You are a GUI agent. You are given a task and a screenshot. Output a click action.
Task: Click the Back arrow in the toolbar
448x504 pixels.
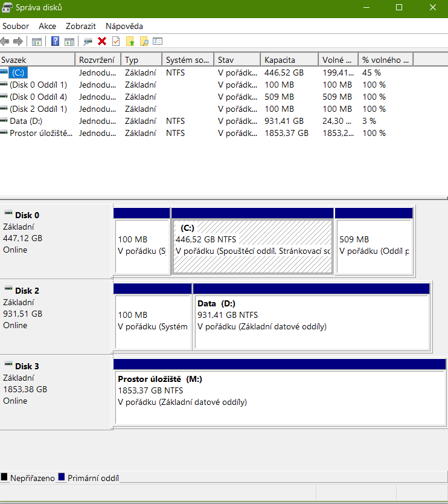(x=5, y=41)
